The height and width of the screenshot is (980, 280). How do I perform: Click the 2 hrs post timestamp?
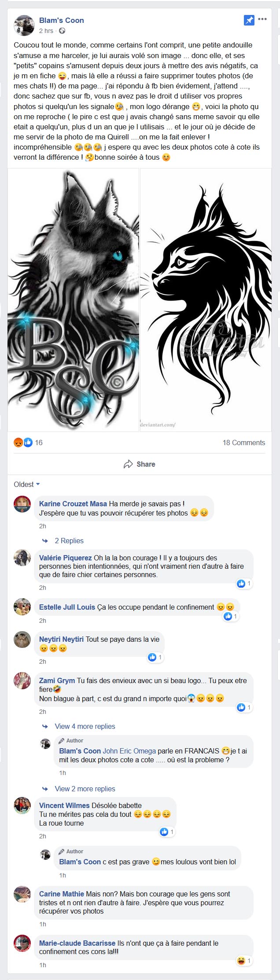pyautogui.click(x=46, y=31)
